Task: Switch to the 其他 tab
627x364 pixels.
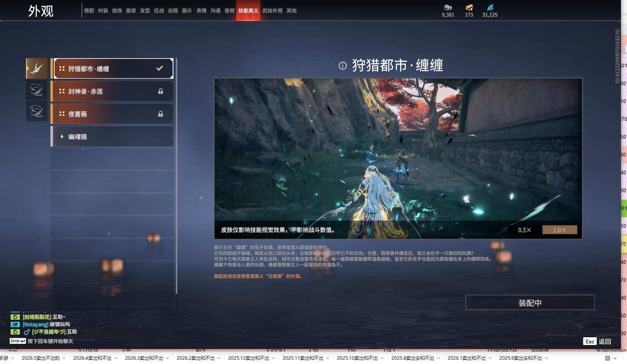Action: click(291, 11)
